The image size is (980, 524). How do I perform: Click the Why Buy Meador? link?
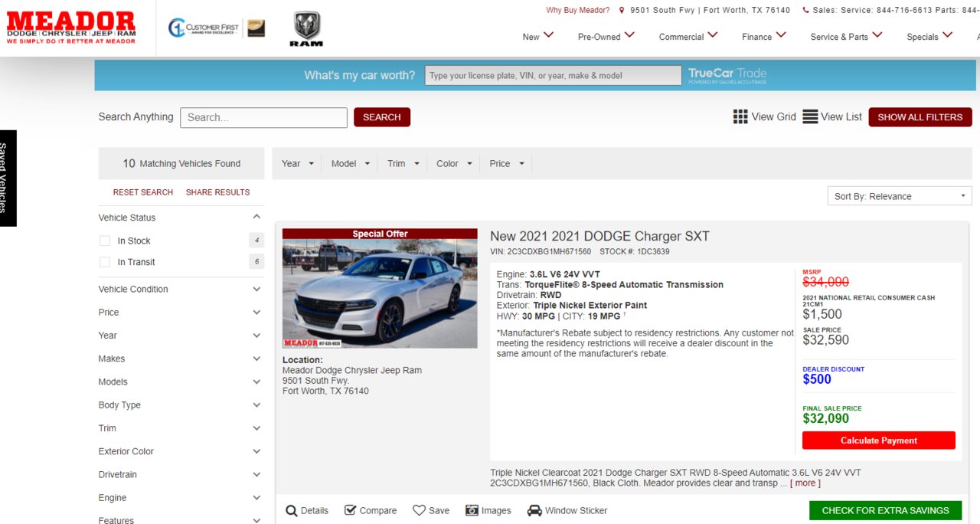[578, 10]
